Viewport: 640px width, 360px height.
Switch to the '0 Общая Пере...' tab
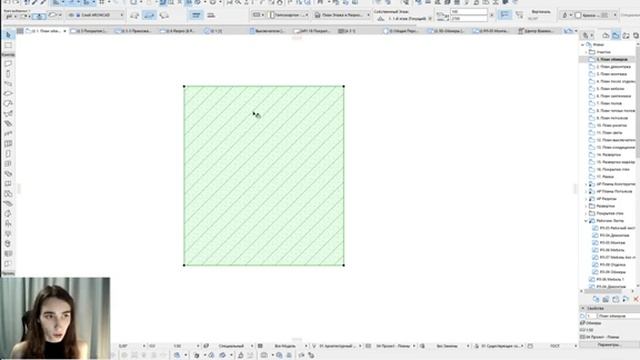click(402, 31)
